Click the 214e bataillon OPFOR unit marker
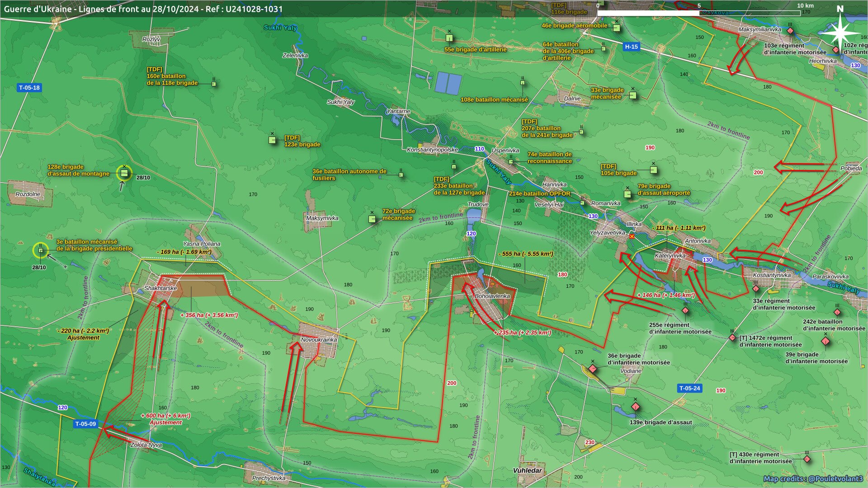 pos(582,203)
